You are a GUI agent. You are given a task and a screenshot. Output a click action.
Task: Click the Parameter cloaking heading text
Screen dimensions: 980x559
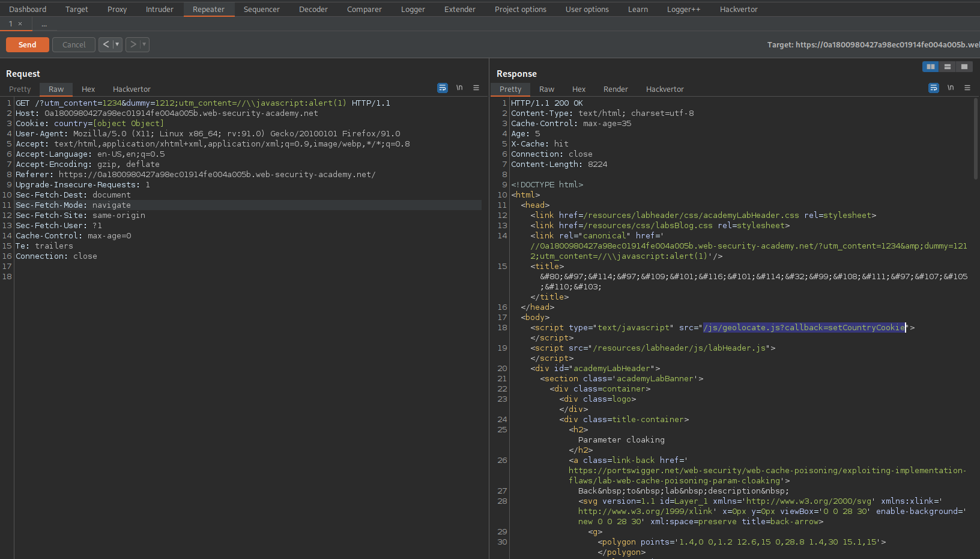point(622,440)
